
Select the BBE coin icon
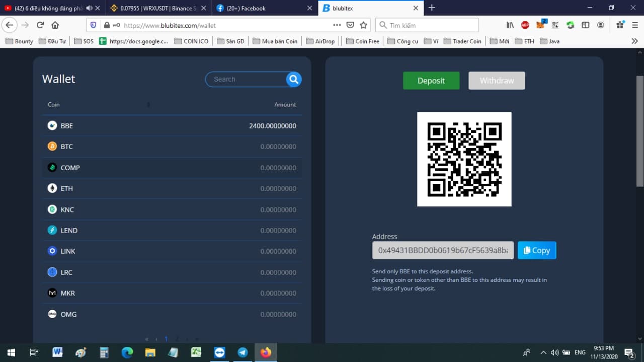tap(52, 125)
